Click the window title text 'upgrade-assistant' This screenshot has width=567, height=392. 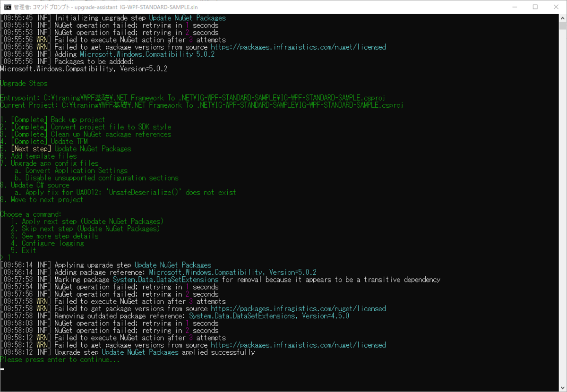96,7
